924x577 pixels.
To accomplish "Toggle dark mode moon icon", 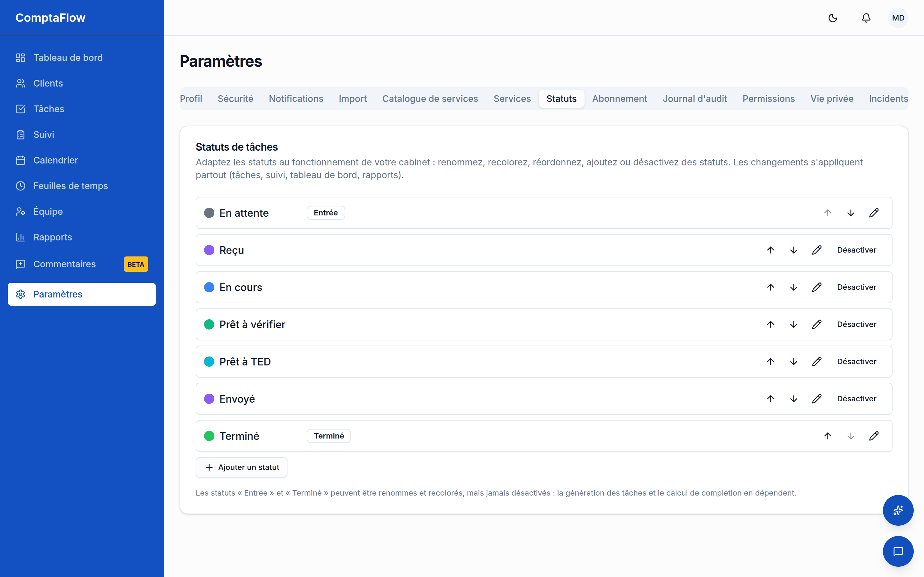I will pyautogui.click(x=833, y=18).
